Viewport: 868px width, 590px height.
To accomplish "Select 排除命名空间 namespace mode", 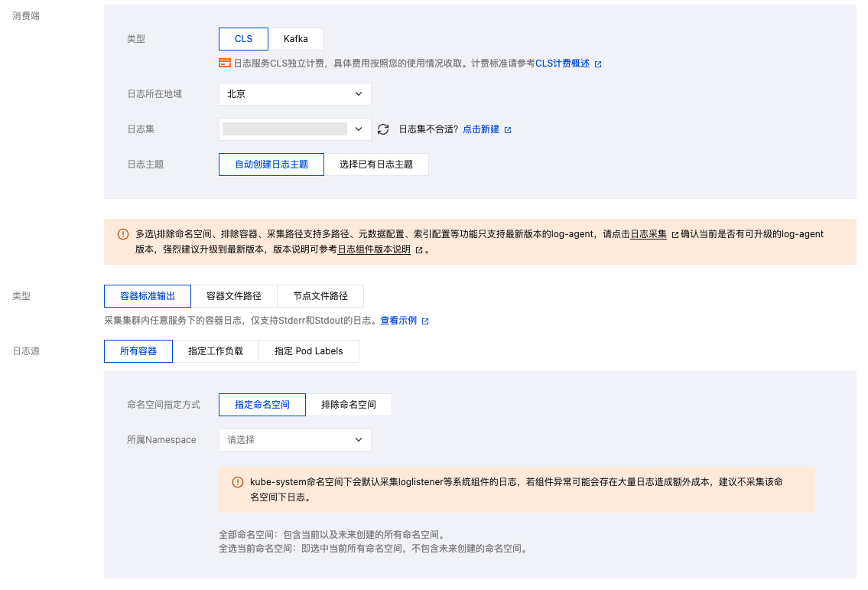I will [349, 405].
